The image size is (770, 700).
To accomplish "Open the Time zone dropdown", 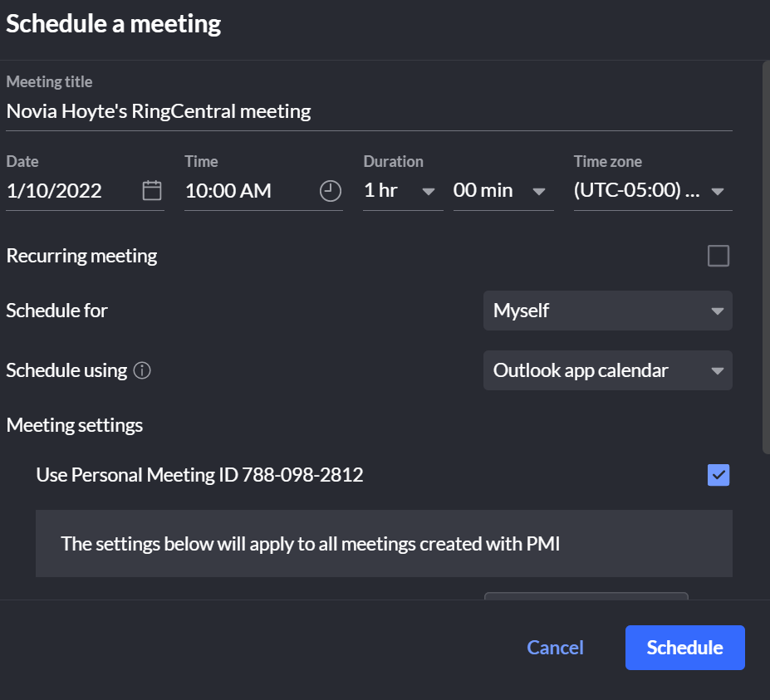I will (x=653, y=190).
